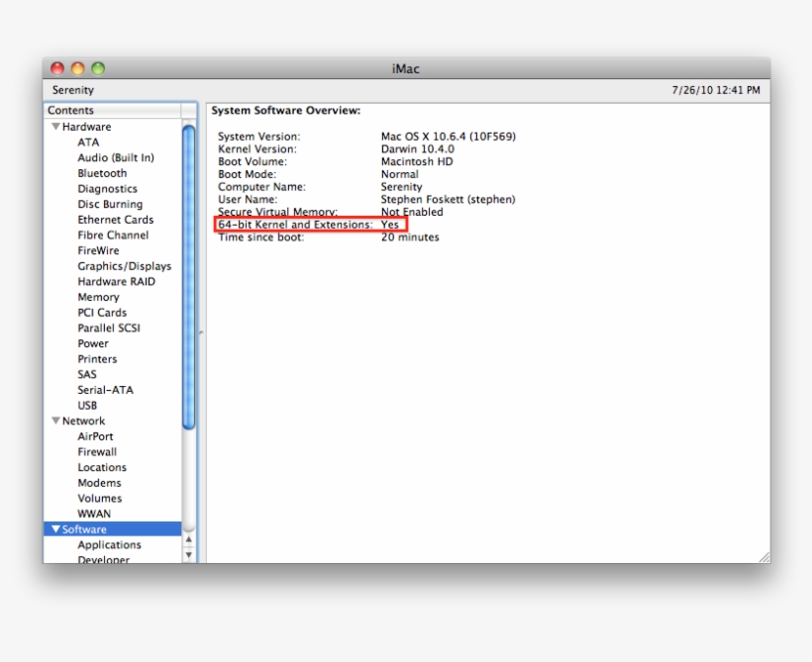Click the Contents column header
Viewport: 812px width, 662px height.
112,110
